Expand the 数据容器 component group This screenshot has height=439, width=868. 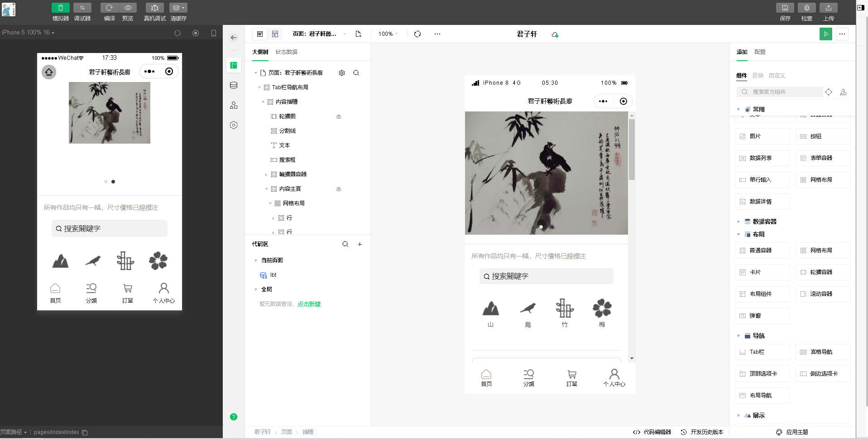coord(739,222)
